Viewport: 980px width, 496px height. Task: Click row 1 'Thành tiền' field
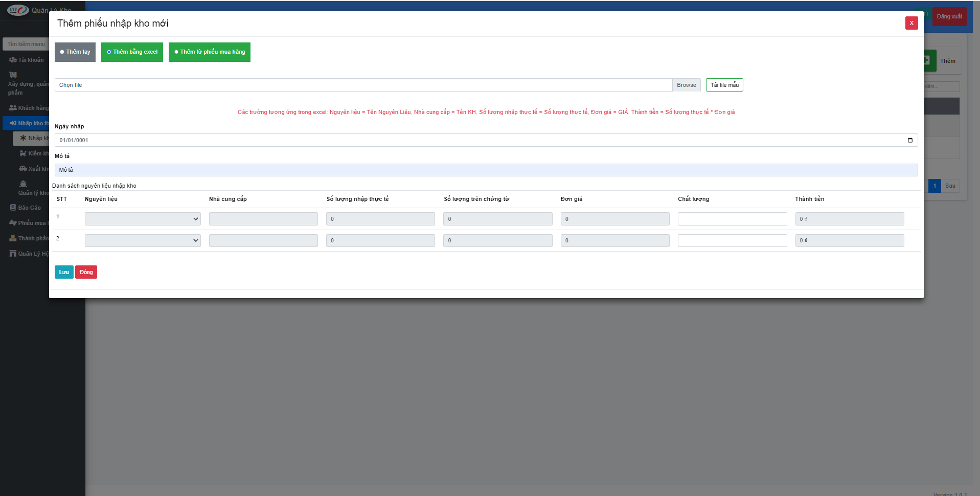point(850,219)
